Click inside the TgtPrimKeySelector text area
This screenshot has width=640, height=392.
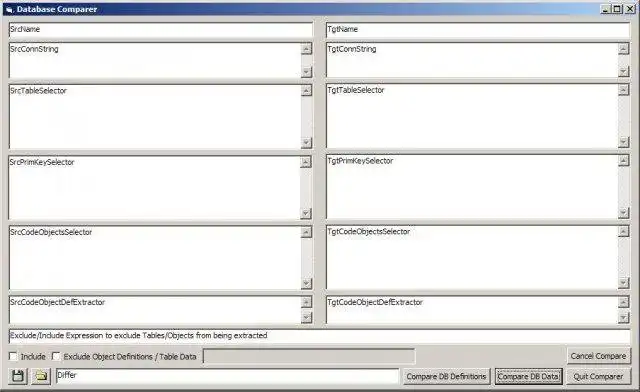(472, 187)
